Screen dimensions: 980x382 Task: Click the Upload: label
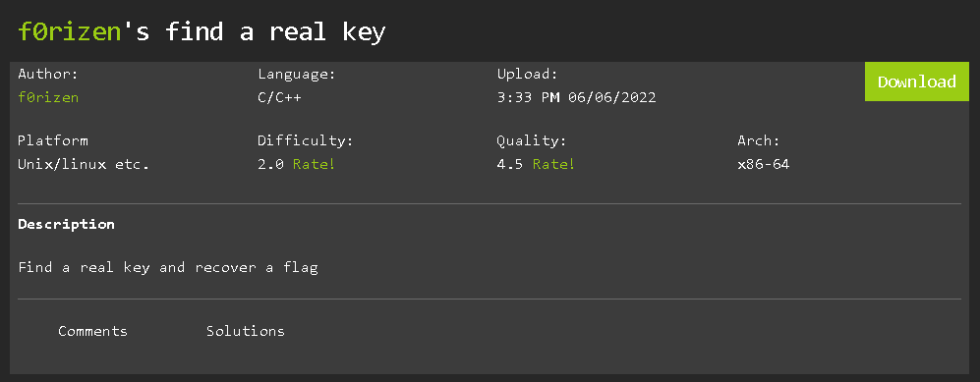(527, 75)
